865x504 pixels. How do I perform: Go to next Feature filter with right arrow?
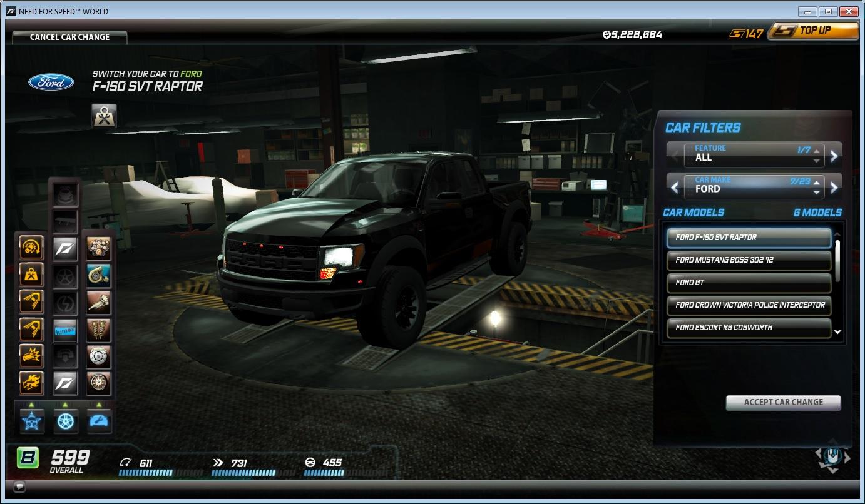tap(834, 156)
